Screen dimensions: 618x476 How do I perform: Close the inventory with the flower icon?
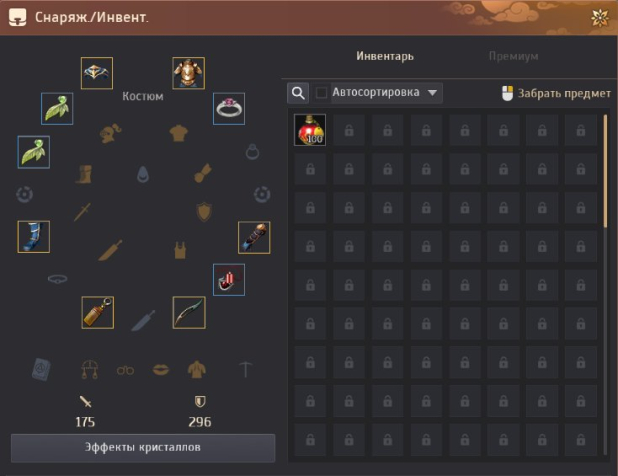pos(600,18)
